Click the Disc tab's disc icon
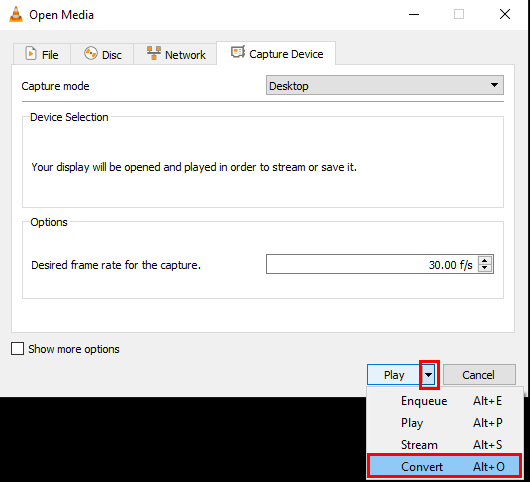530x482 pixels. [91, 53]
